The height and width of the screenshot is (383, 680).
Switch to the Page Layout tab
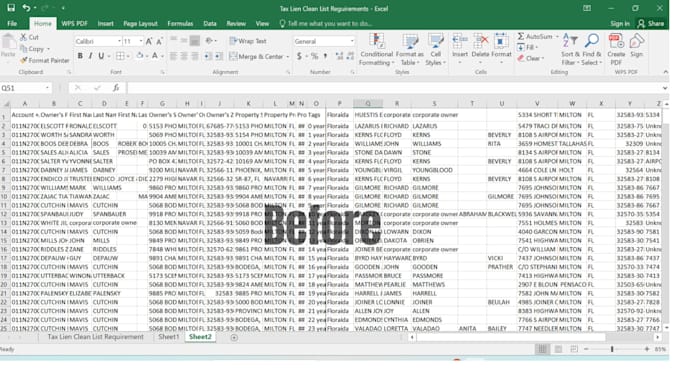(140, 23)
